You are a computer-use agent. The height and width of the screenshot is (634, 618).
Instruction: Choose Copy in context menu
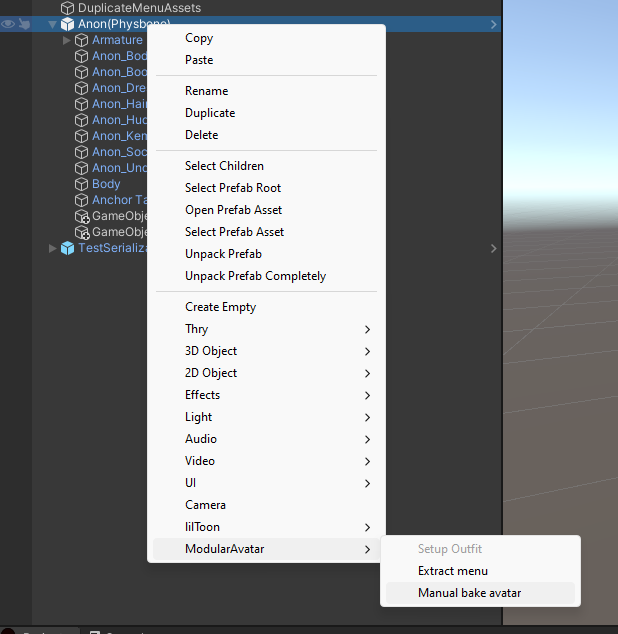(x=266, y=38)
